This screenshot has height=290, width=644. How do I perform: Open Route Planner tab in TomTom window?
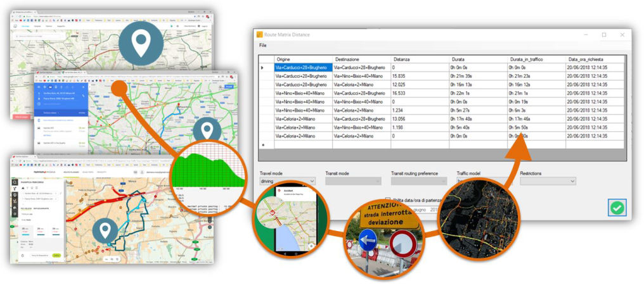click(x=72, y=173)
